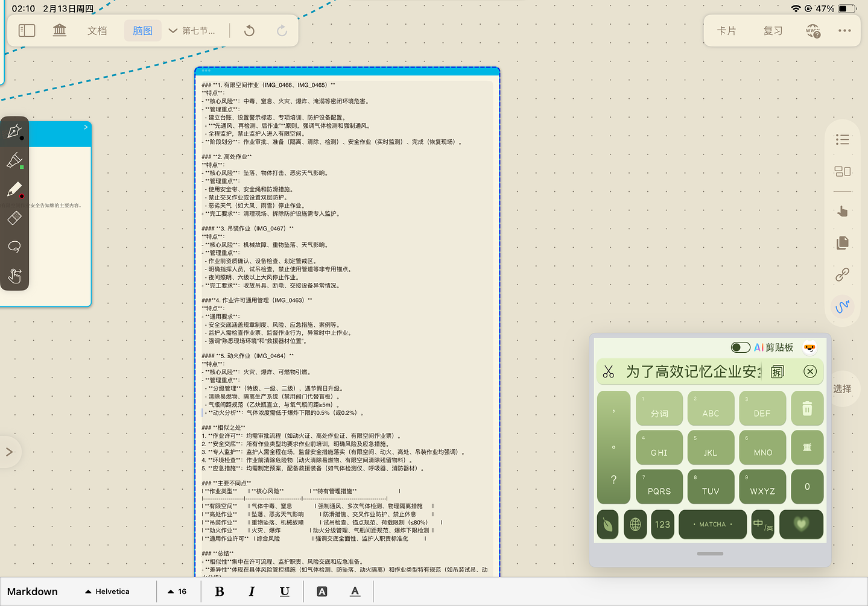Select the pencil tool with red dot

pyautogui.click(x=14, y=189)
